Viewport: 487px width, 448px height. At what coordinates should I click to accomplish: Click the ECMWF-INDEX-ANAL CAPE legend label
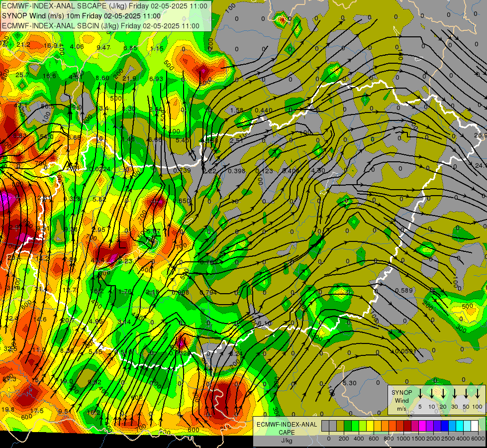287,428
